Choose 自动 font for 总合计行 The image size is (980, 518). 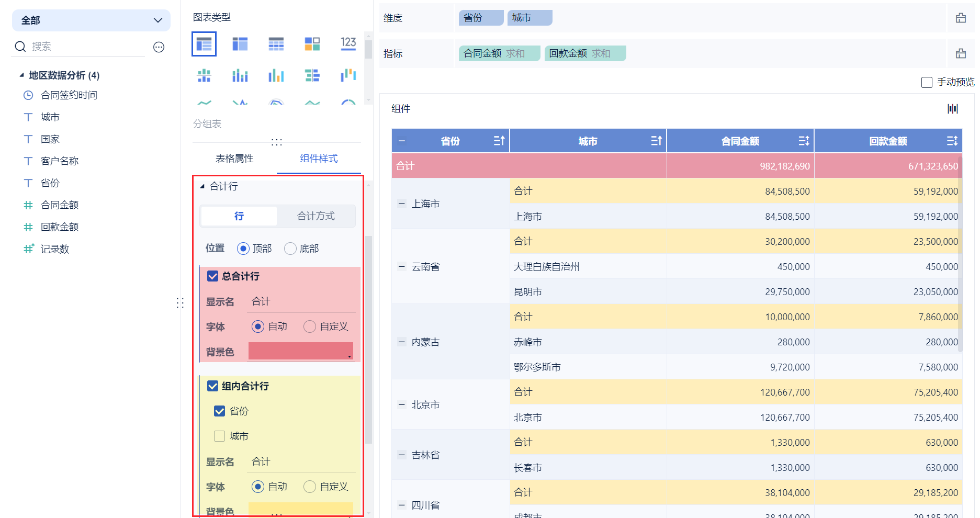tap(258, 326)
